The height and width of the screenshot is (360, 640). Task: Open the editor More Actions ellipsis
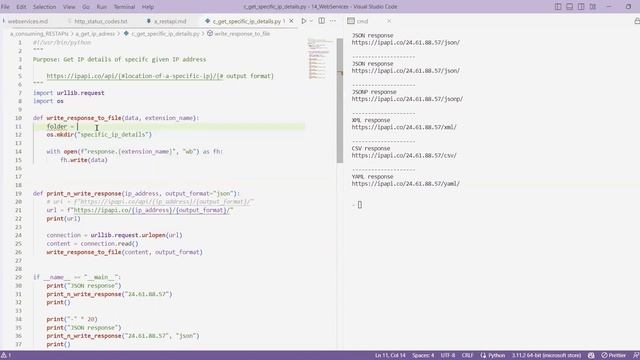coord(333,21)
